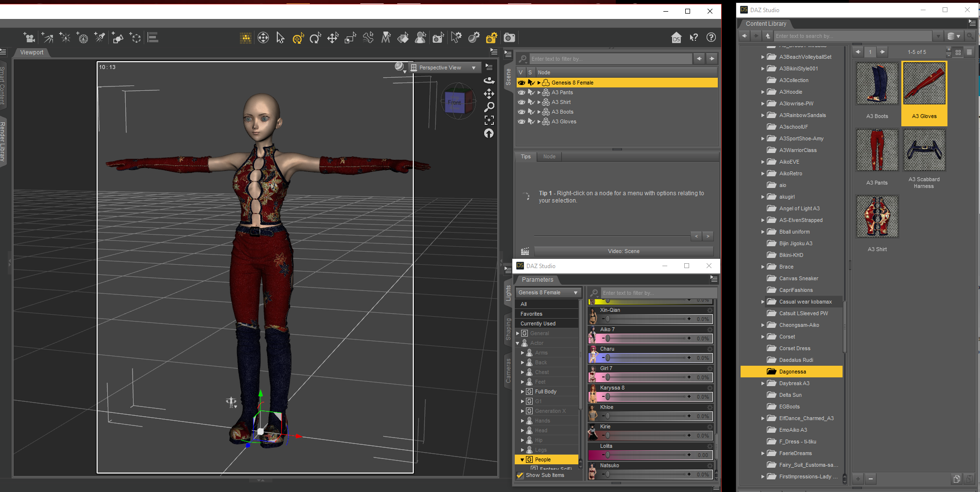Click the viewport reset view arrow icon
The image size is (980, 492).
click(x=489, y=133)
